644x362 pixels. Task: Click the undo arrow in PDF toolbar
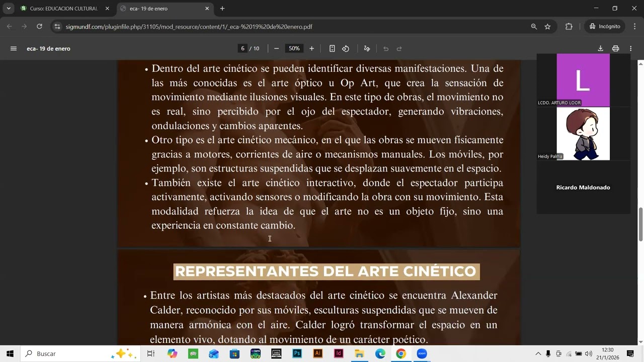386,49
